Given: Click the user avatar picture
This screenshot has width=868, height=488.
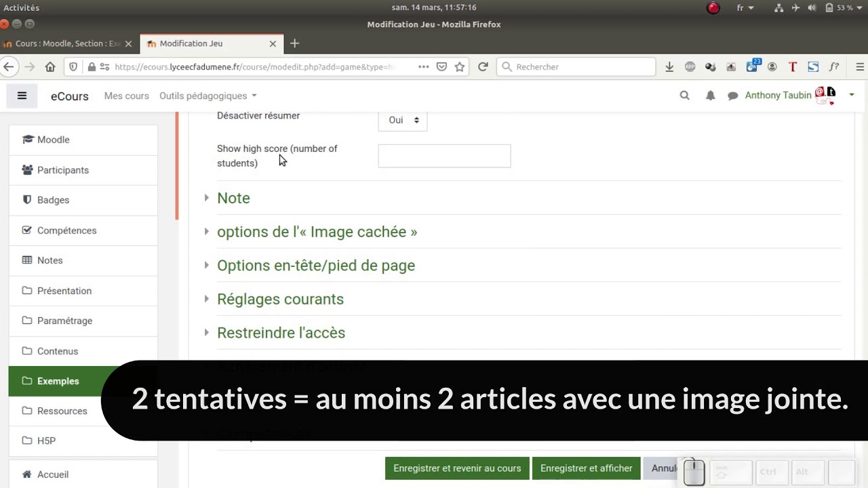Looking at the screenshot, I should (x=825, y=95).
